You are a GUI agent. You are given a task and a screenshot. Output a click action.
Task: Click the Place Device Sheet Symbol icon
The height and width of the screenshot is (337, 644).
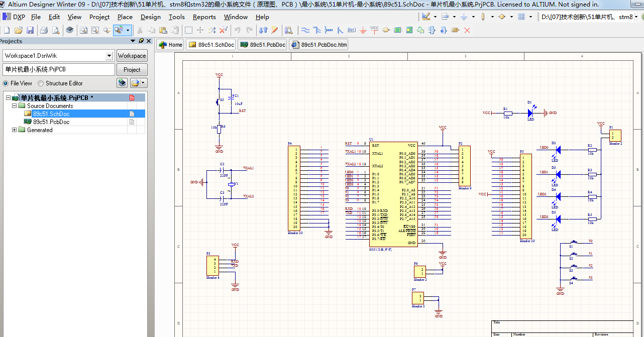tap(420, 30)
